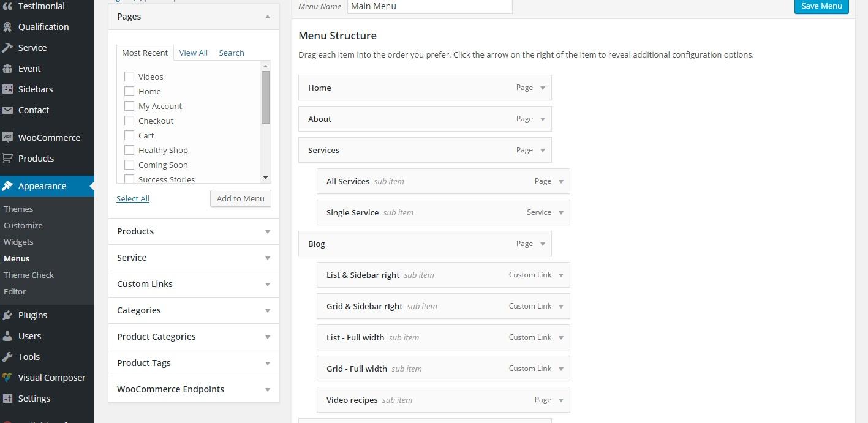The image size is (868, 423).
Task: Click the Users person icon
Action: click(7, 336)
